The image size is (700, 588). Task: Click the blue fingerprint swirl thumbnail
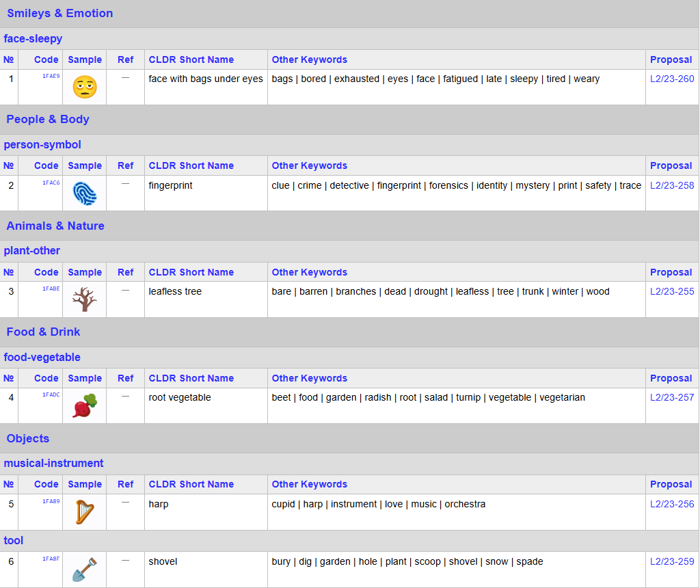[84, 193]
